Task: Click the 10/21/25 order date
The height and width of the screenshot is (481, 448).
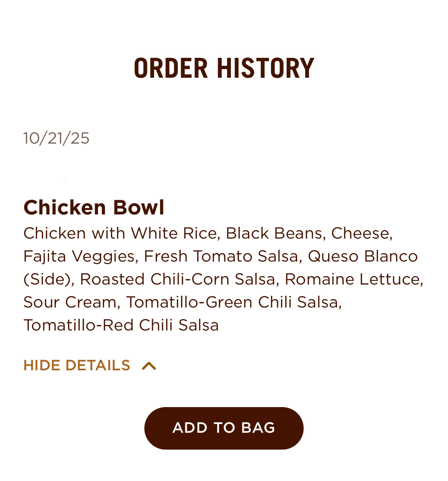Action: pyautogui.click(x=56, y=138)
